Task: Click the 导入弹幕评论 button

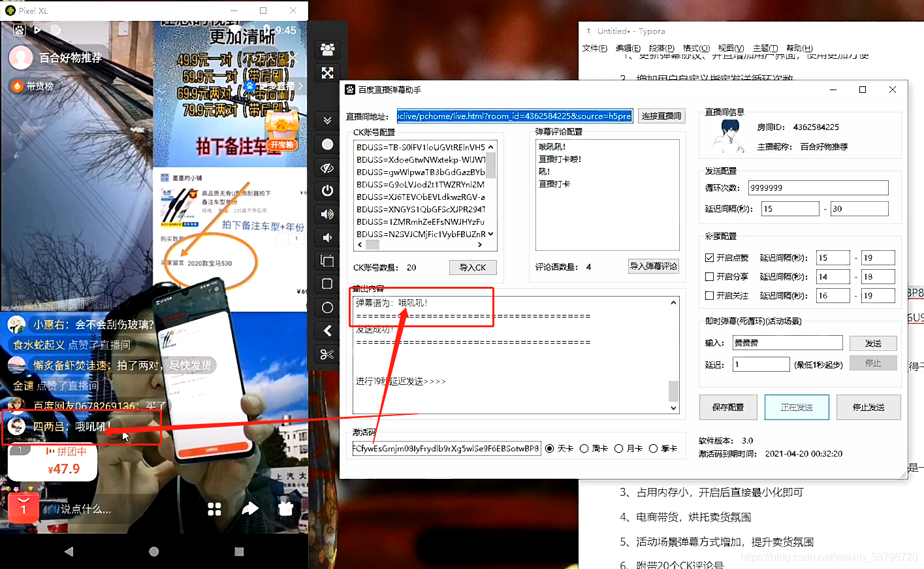Action: (654, 266)
